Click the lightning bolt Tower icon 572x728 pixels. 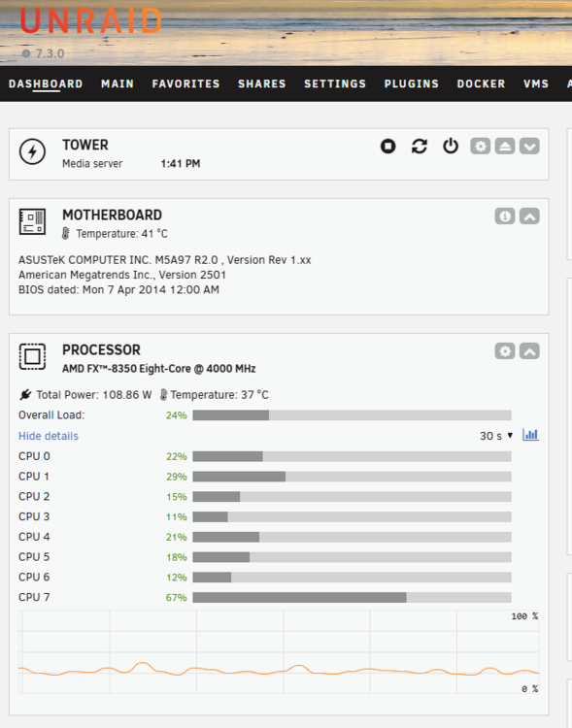pos(32,151)
